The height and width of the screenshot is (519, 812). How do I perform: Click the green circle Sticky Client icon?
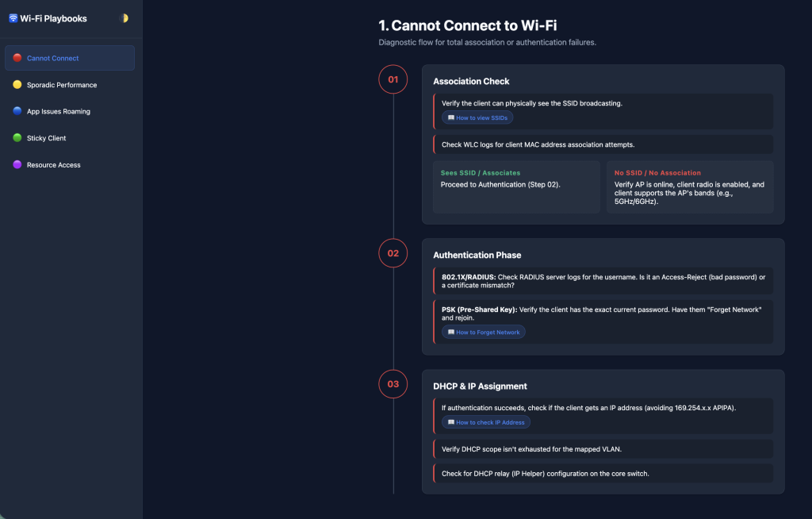pos(17,138)
